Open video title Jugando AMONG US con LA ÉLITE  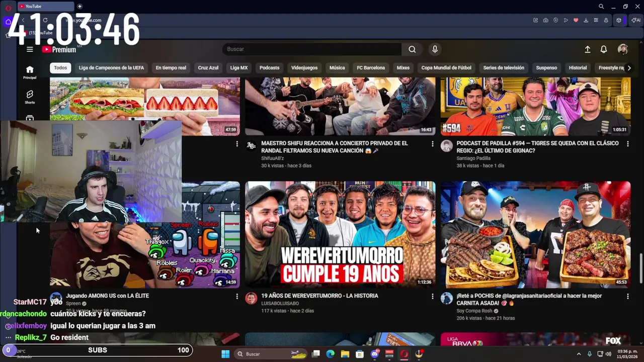coord(107,296)
